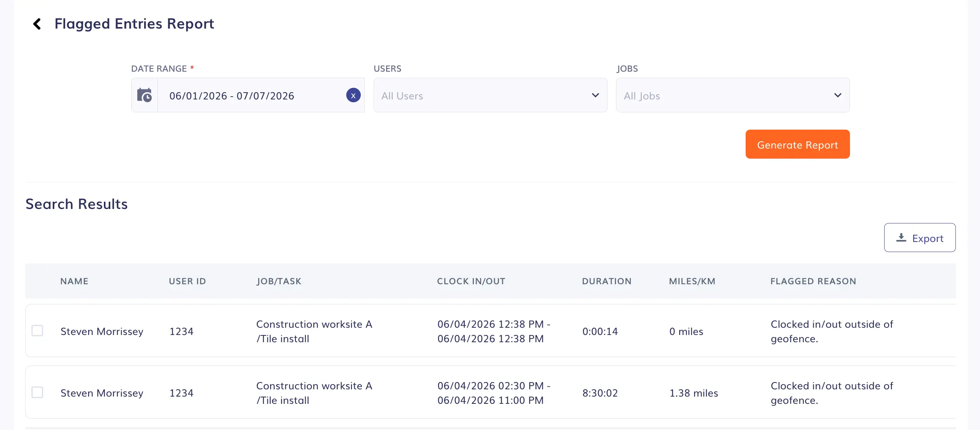This screenshot has height=430, width=980.
Task: Sort by the NAME column header
Action: tap(74, 281)
